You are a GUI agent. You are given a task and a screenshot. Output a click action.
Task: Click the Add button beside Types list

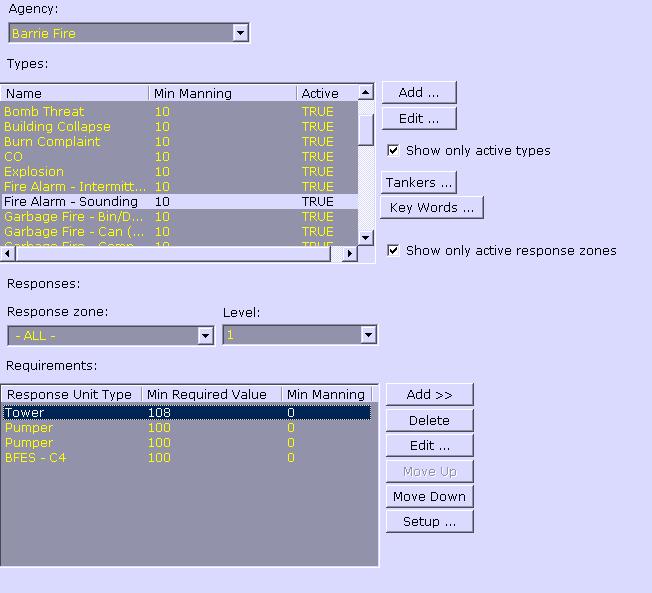(x=418, y=93)
